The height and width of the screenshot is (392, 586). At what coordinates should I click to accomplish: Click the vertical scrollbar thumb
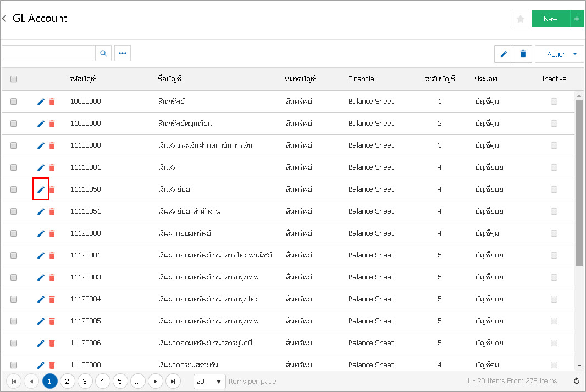tap(579, 183)
